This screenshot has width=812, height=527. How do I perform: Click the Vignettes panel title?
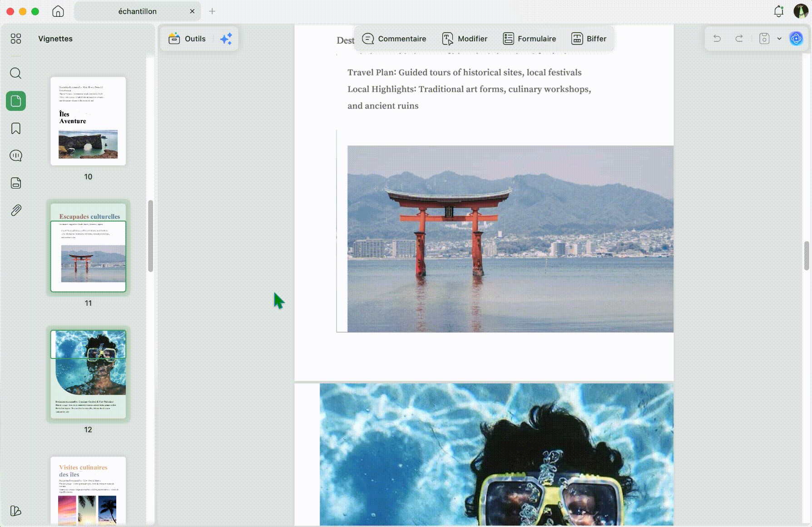coord(55,39)
